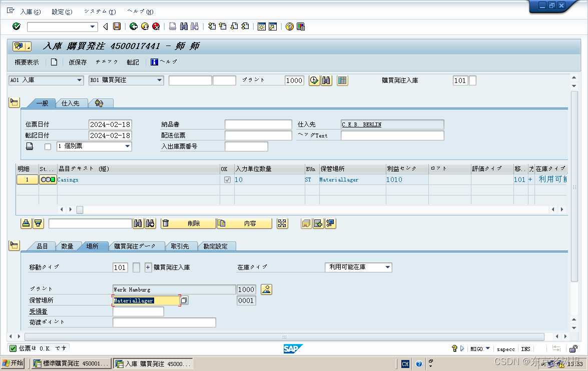Click the 仮保存 hold button

[78, 62]
